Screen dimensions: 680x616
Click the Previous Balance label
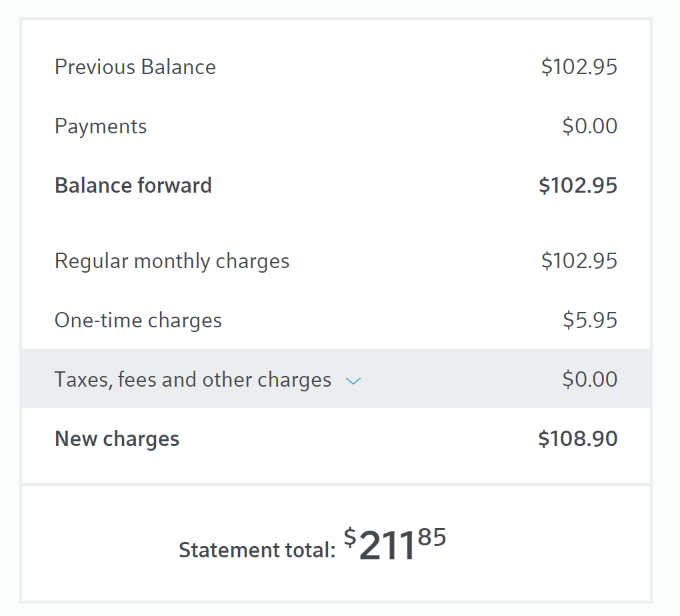click(135, 67)
